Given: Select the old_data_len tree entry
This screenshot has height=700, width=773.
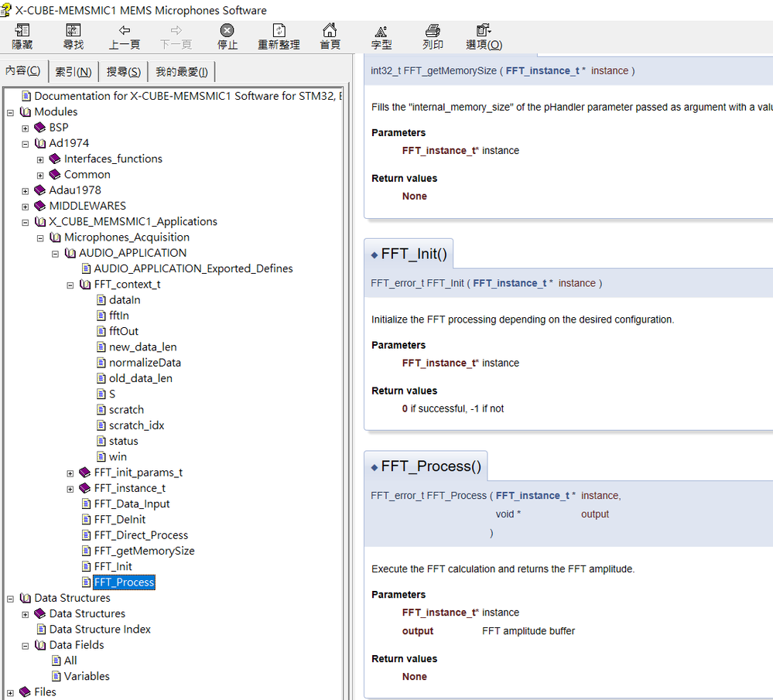Looking at the screenshot, I should click(141, 378).
